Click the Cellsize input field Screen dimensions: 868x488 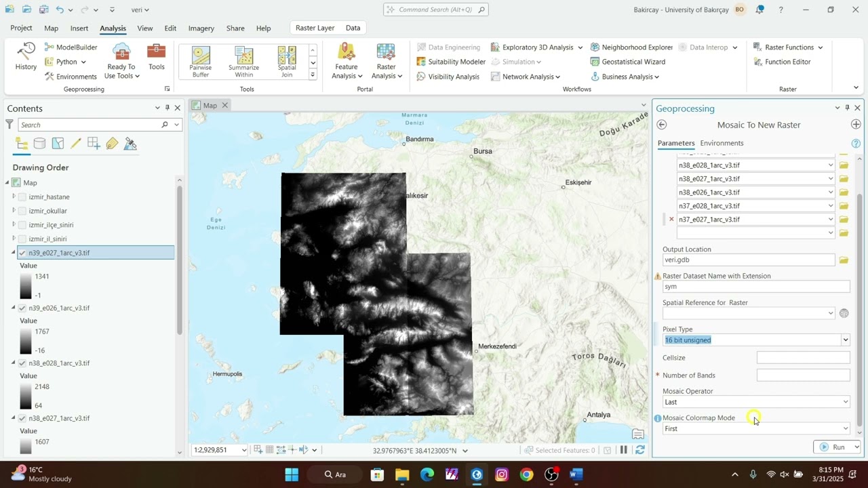coord(803,358)
